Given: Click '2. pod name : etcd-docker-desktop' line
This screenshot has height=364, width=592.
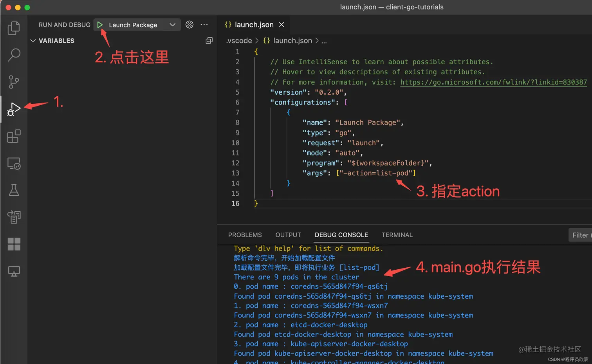Looking at the screenshot, I should pyautogui.click(x=300, y=325).
